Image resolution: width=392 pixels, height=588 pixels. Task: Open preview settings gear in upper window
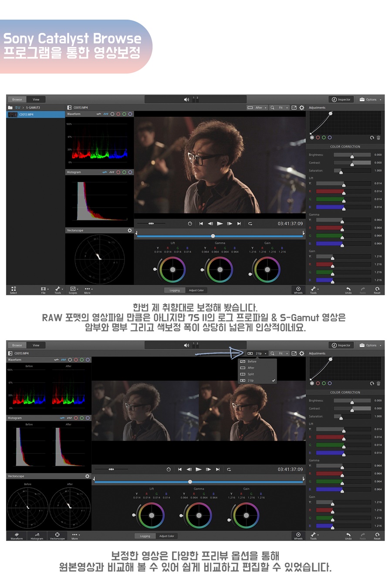point(301,108)
